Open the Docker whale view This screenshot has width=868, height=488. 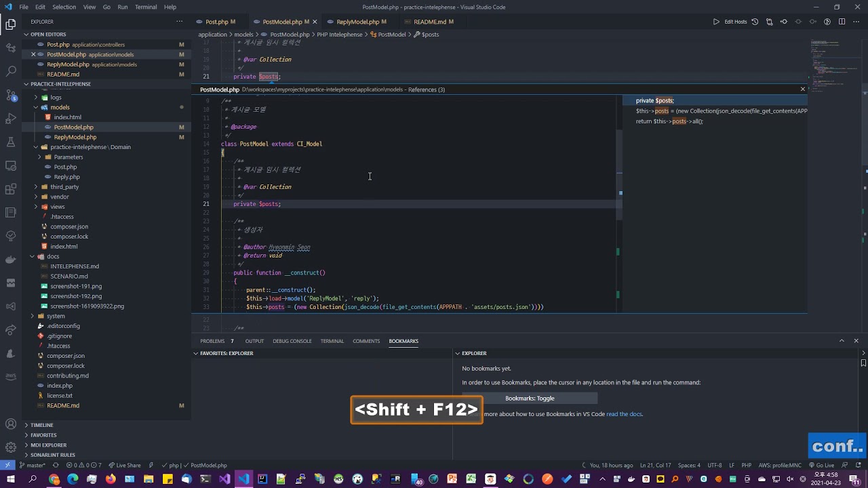(11, 260)
